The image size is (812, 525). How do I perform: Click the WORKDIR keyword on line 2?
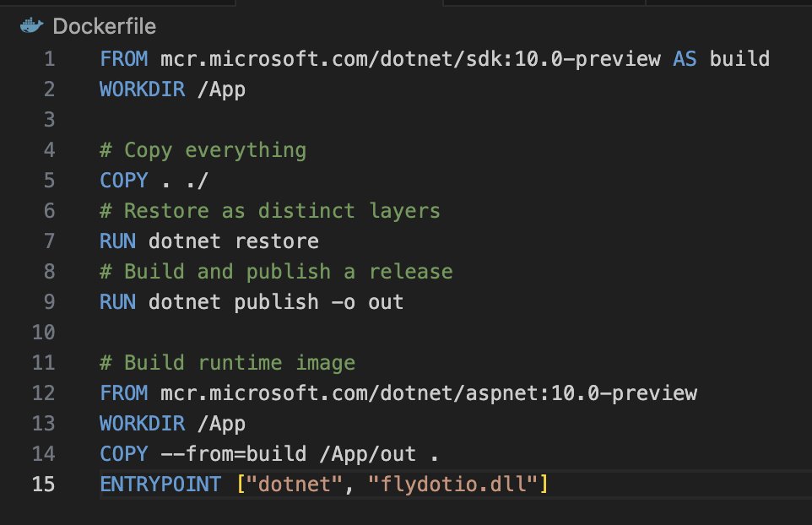[x=143, y=89]
